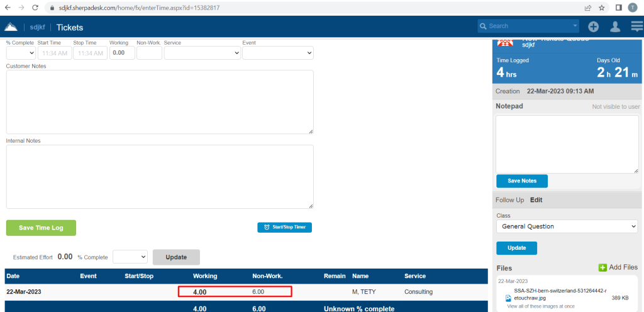Image resolution: width=644 pixels, height=312 pixels.
Task: Click the Non-Work. column header
Action: point(267,276)
